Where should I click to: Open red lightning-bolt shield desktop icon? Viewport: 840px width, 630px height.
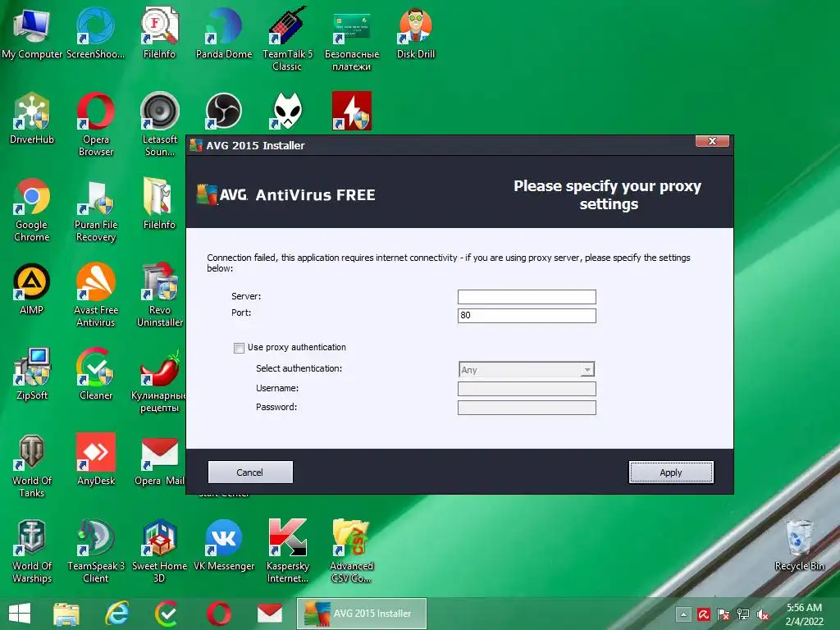tap(351, 111)
